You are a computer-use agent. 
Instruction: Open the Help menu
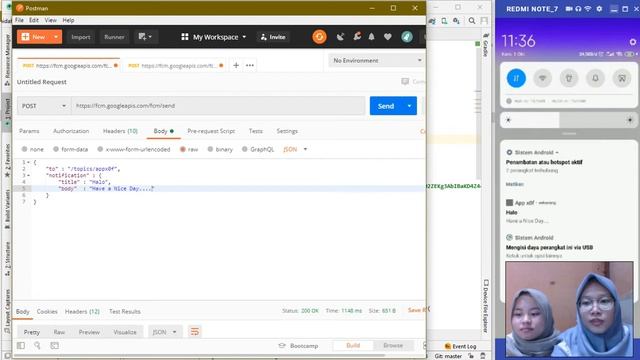tap(68, 20)
